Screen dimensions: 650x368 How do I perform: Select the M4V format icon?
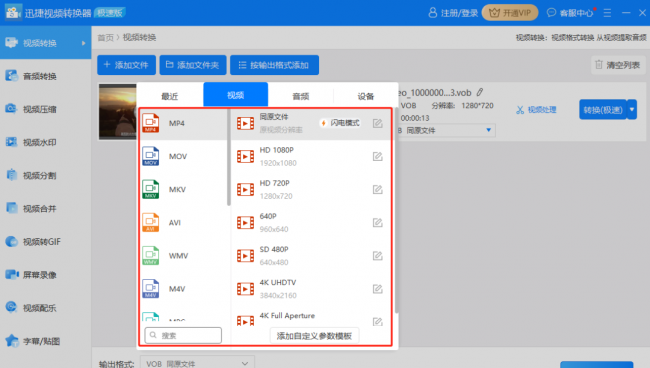150,289
